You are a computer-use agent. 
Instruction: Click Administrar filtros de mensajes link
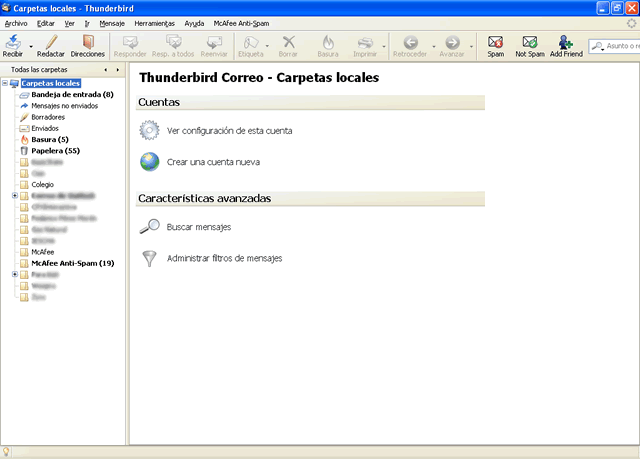(224, 258)
